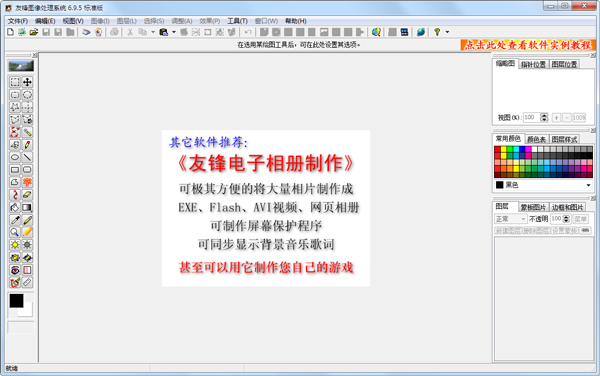Click the view percentage spinner arrows
This screenshot has height=376, width=600.
(544, 117)
